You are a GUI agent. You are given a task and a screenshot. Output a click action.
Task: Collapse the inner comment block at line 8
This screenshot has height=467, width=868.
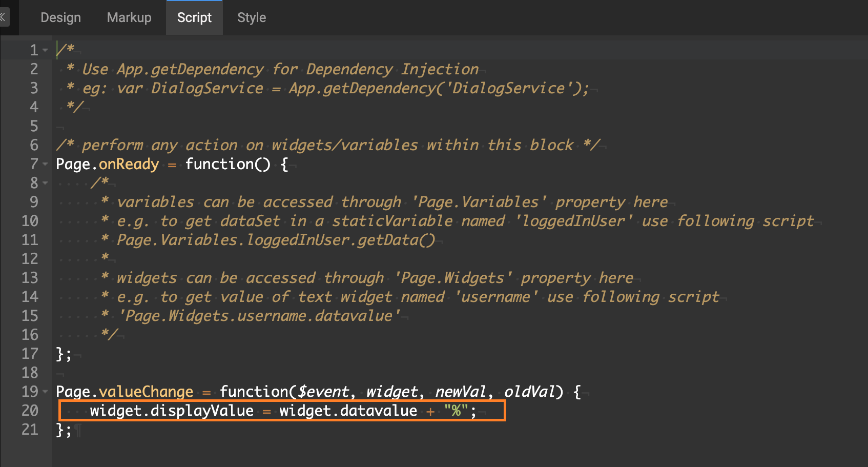click(x=46, y=183)
